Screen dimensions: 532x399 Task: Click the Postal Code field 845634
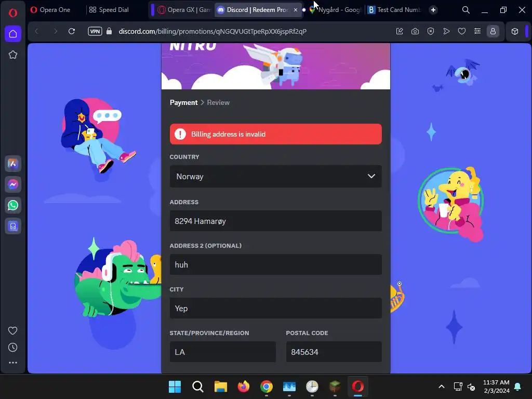(334, 352)
